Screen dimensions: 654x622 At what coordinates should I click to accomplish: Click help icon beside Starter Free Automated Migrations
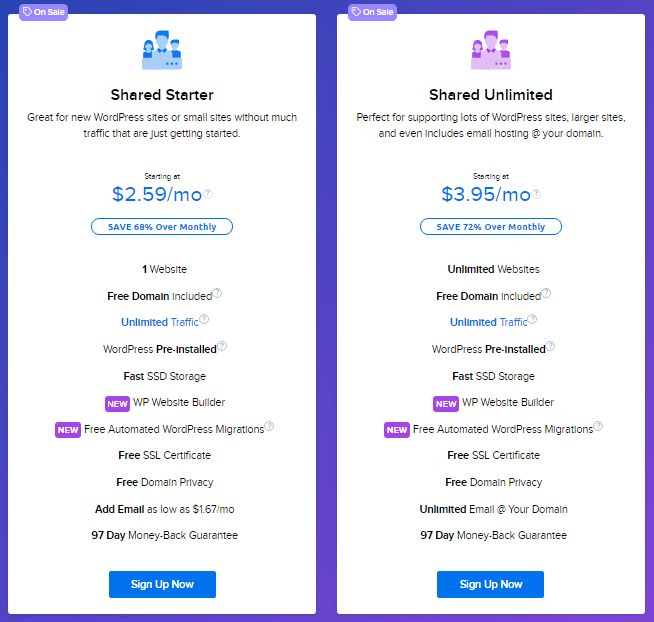coord(269,426)
